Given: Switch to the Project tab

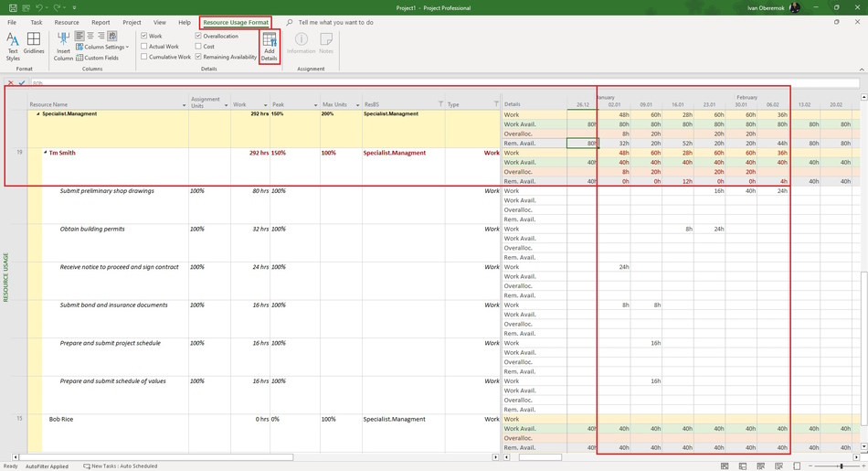Looking at the screenshot, I should [132, 23].
